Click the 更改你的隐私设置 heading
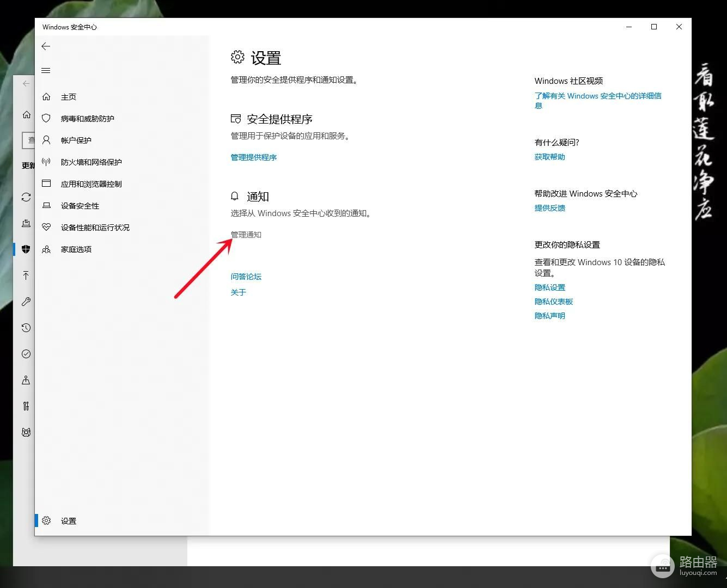The width and height of the screenshot is (727, 588). pos(567,244)
